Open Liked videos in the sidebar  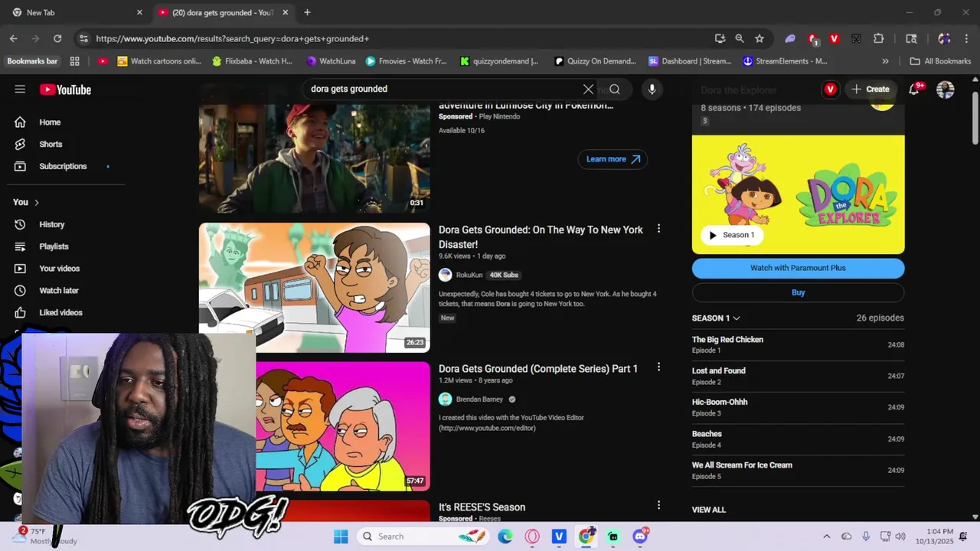click(61, 312)
